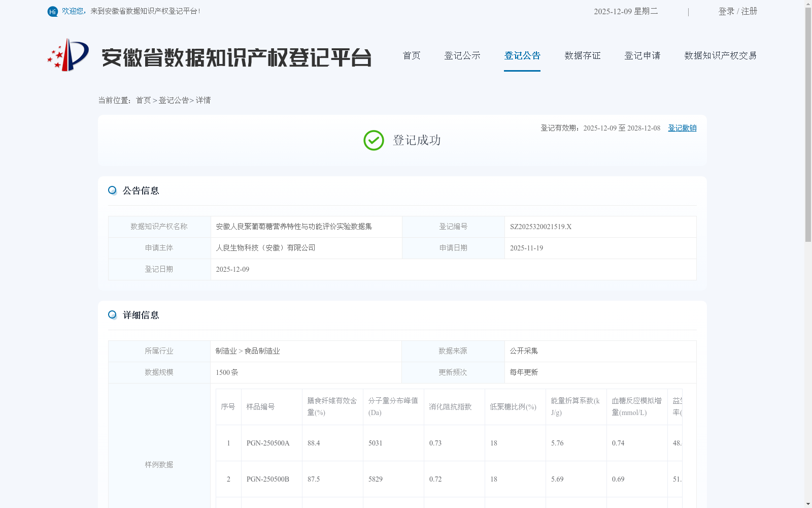The image size is (812, 508).
Task: Click cell value 88.4
Action: tap(314, 443)
